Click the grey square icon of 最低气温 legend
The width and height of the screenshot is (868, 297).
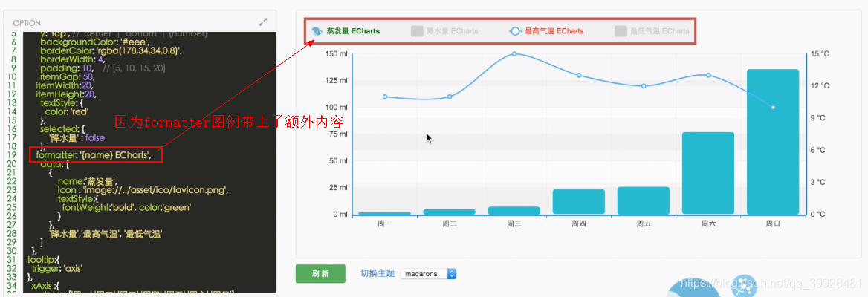(621, 31)
